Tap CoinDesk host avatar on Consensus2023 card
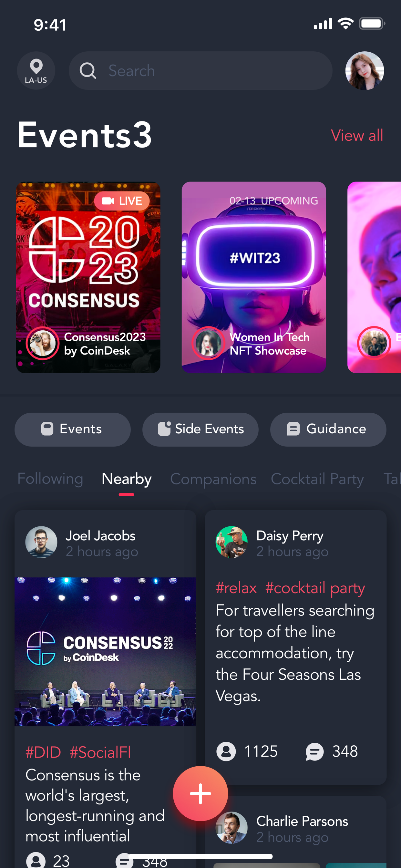 click(x=43, y=343)
